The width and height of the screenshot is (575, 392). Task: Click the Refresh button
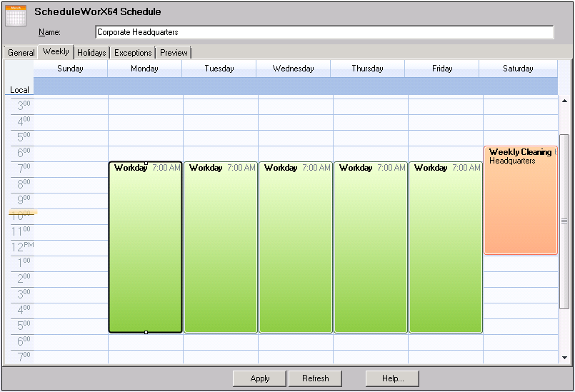(315, 378)
